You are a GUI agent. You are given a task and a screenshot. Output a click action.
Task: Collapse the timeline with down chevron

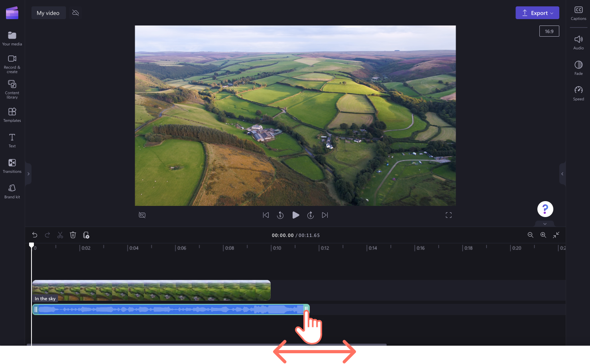click(545, 224)
